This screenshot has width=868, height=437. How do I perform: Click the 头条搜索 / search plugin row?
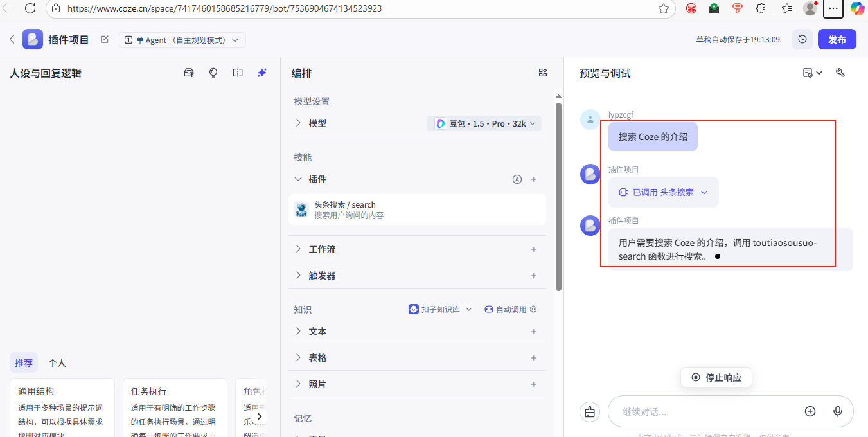418,210
